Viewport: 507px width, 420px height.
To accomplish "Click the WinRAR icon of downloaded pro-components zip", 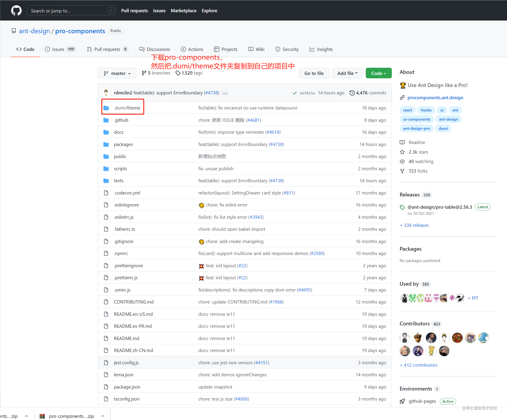I will pos(42,416).
